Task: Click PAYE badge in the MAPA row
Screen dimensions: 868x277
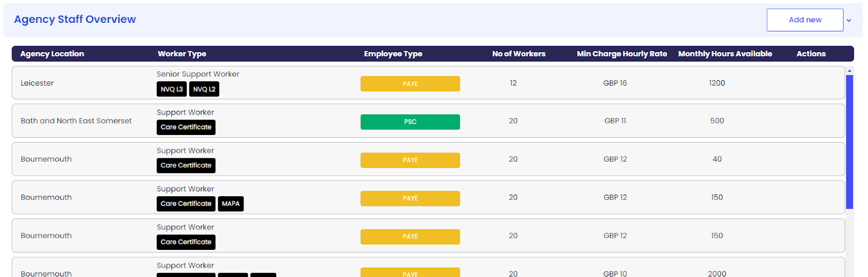Action: [x=410, y=198]
